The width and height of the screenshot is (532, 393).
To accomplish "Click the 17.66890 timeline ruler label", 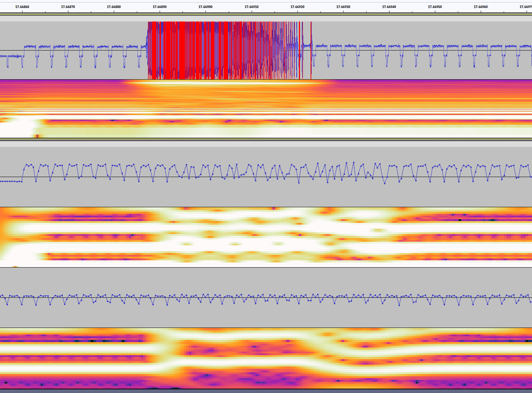I will pyautogui.click(x=160, y=7).
